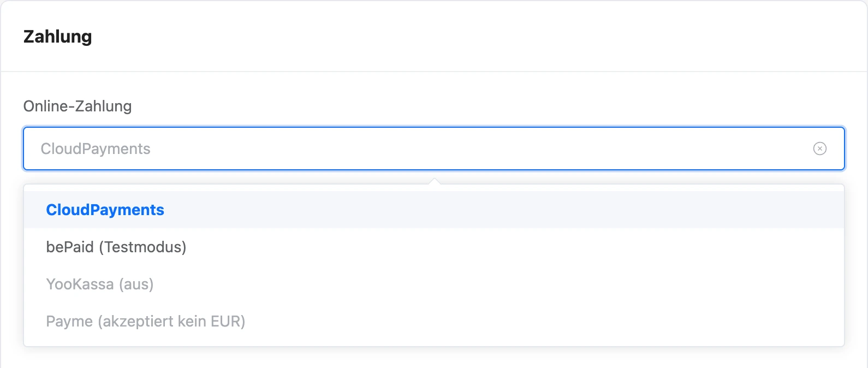Click the highlighted blue CloudPayments row
This screenshot has height=368, width=868.
(x=434, y=210)
